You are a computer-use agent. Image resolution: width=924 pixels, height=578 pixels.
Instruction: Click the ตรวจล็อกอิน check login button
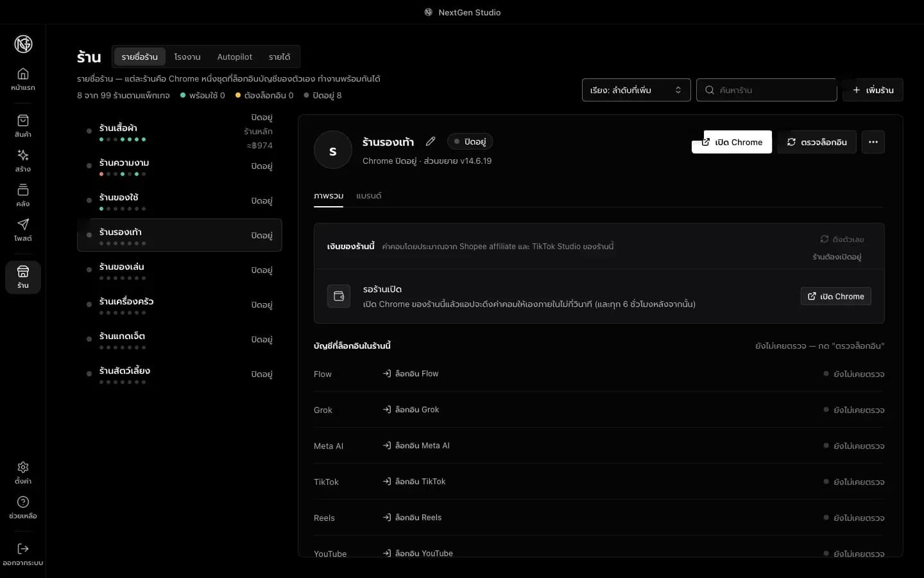pos(817,142)
